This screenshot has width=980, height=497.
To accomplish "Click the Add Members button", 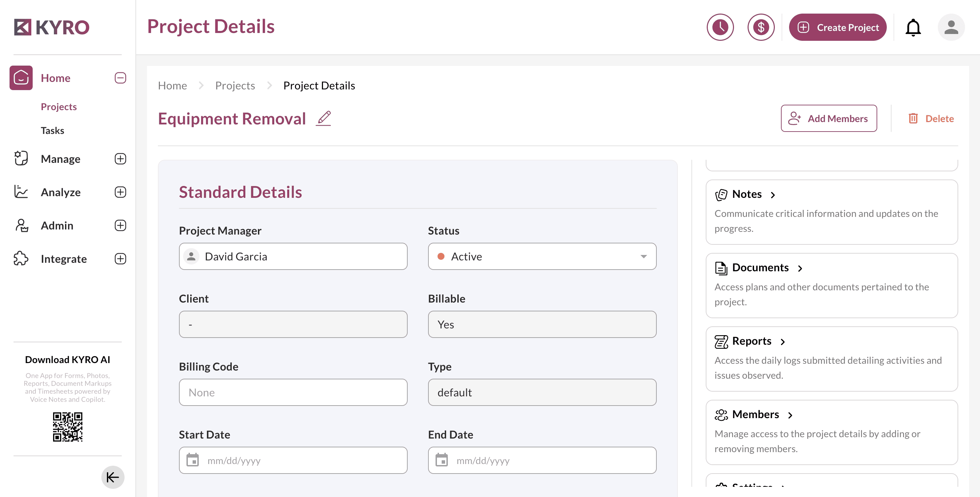I will (x=829, y=118).
